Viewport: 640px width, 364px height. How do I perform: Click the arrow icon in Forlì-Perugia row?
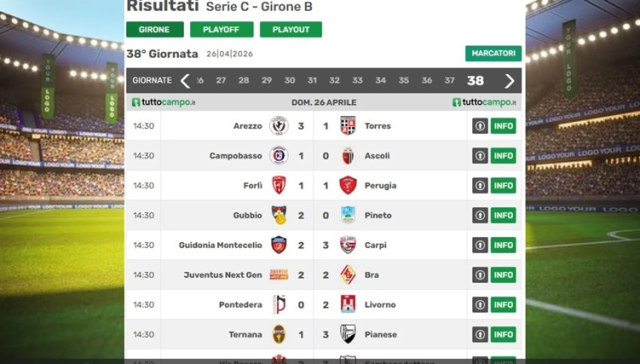[480, 185]
